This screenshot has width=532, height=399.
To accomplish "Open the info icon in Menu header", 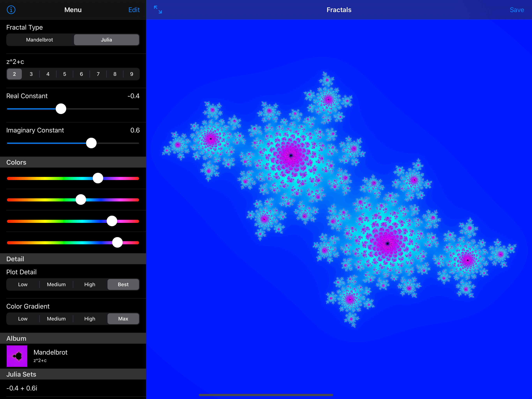I will [x=11, y=10].
